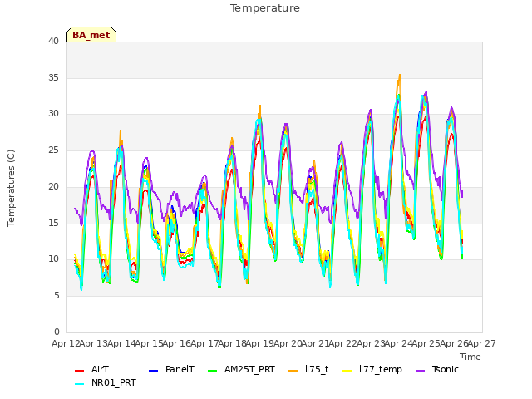The width and height of the screenshot is (532, 399).
Task: Click the Apr 26 x-axis tick label
Action: point(454,343)
